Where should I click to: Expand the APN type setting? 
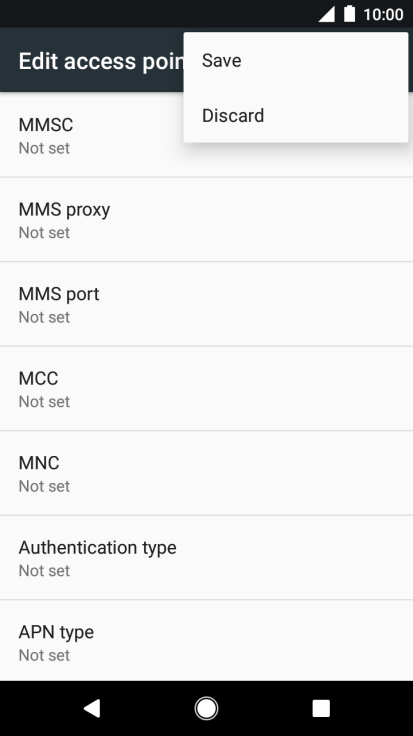click(206, 641)
